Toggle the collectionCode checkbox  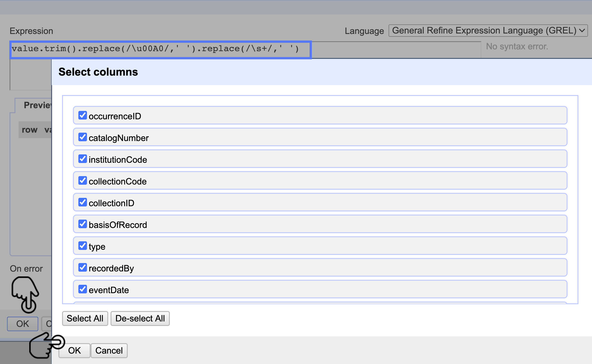[x=83, y=180]
